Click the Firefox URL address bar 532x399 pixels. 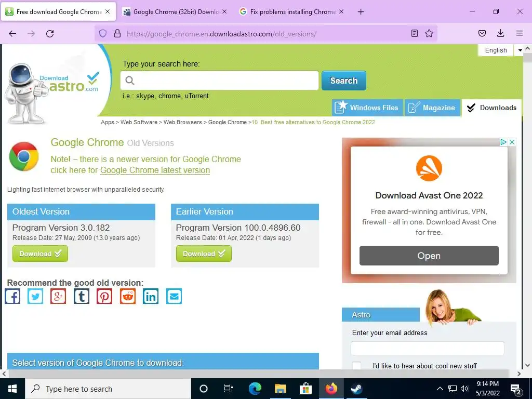coord(266,34)
